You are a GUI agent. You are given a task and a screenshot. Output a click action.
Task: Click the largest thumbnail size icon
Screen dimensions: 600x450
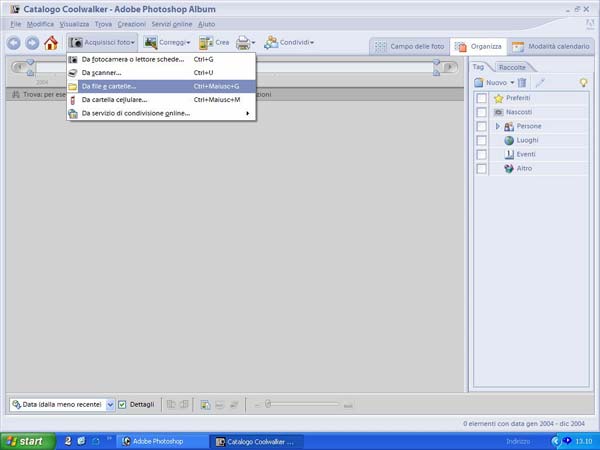(348, 405)
